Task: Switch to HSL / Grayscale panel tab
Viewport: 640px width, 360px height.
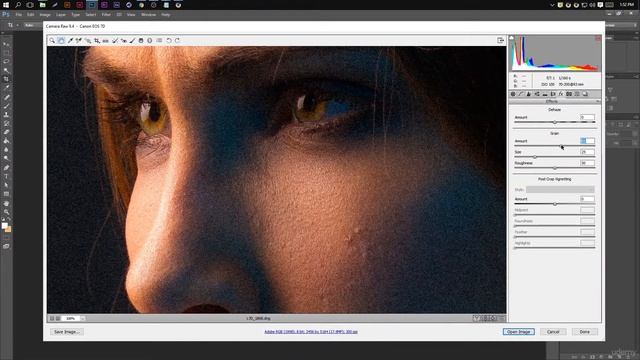Action: [537, 94]
